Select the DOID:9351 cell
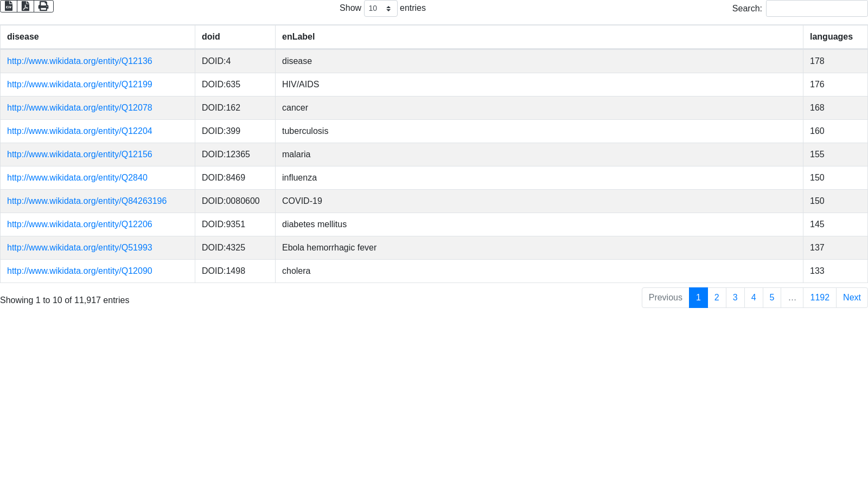The width and height of the screenshot is (868, 488). point(235,224)
